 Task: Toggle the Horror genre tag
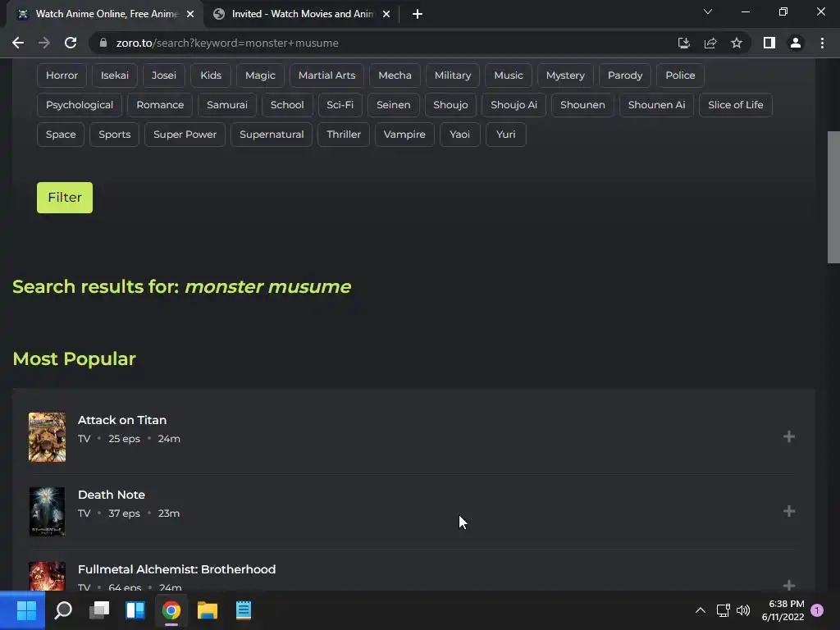click(x=62, y=75)
